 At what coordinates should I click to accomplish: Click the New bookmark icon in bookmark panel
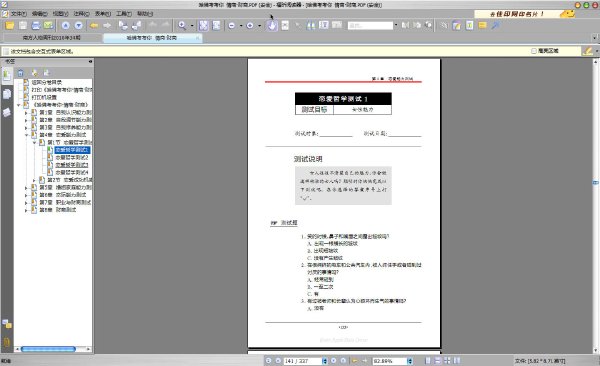[x=34, y=73]
